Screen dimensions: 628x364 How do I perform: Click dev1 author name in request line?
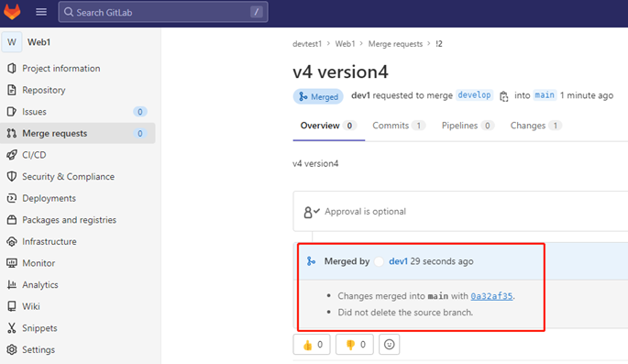coord(360,95)
